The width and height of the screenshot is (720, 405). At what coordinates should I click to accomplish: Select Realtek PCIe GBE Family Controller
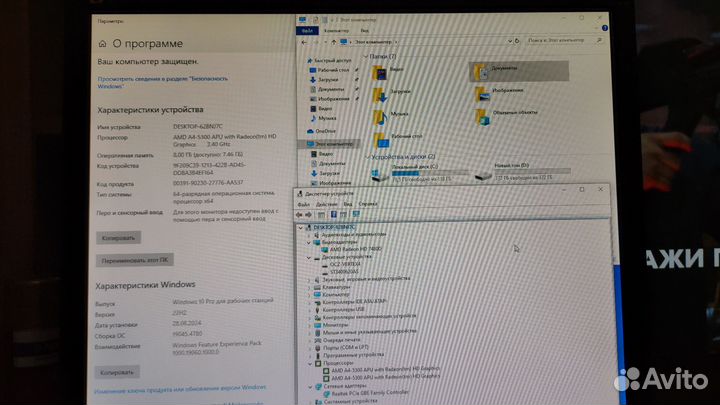click(366, 394)
